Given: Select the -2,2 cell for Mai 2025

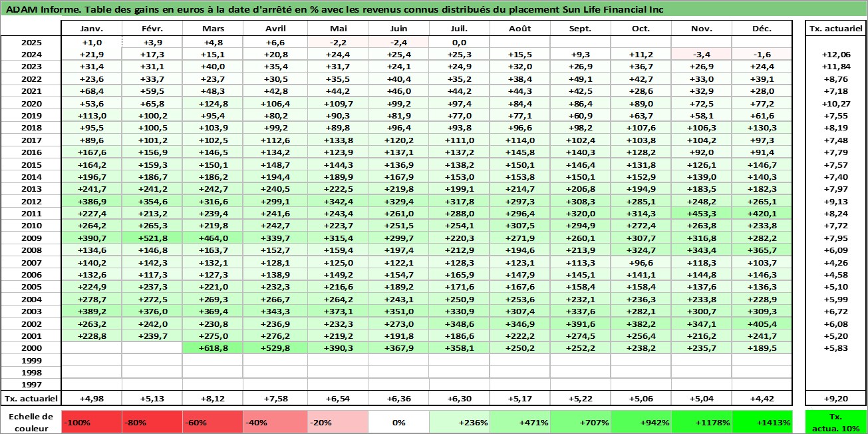Looking at the screenshot, I should pos(337,42).
